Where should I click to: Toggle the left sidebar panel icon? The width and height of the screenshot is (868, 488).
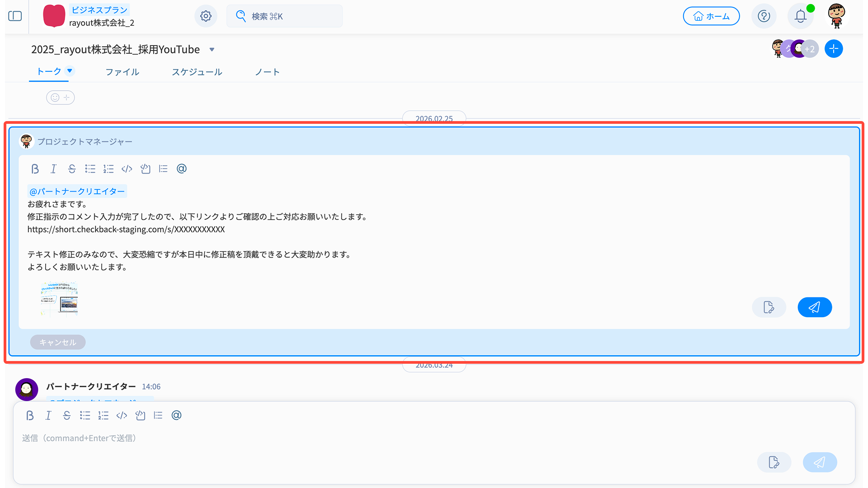pyautogui.click(x=15, y=16)
